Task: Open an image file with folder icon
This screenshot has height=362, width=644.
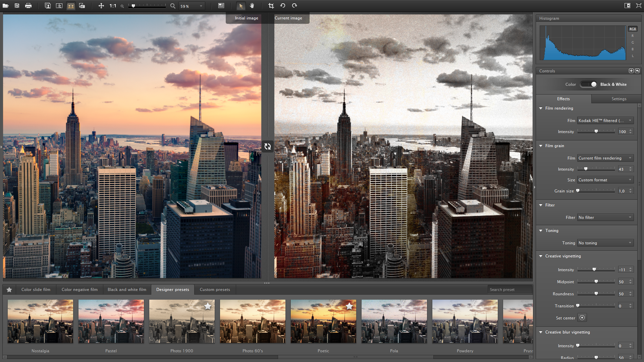Action: [x=6, y=6]
